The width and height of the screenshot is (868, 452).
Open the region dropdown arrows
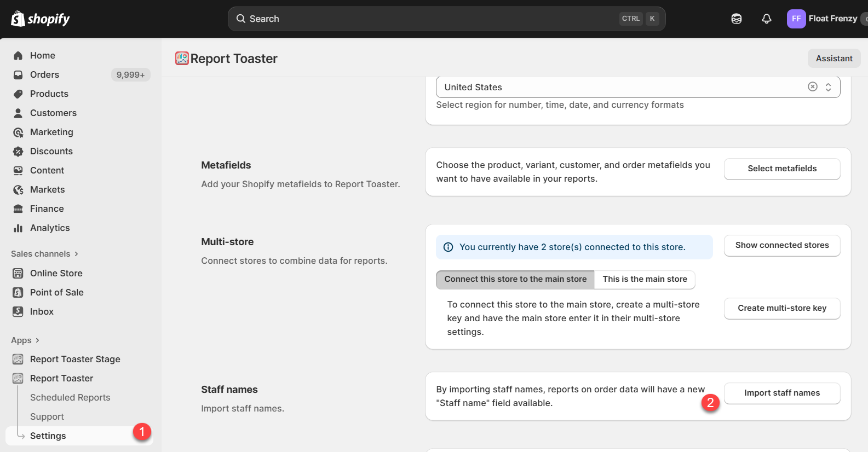pyautogui.click(x=828, y=87)
